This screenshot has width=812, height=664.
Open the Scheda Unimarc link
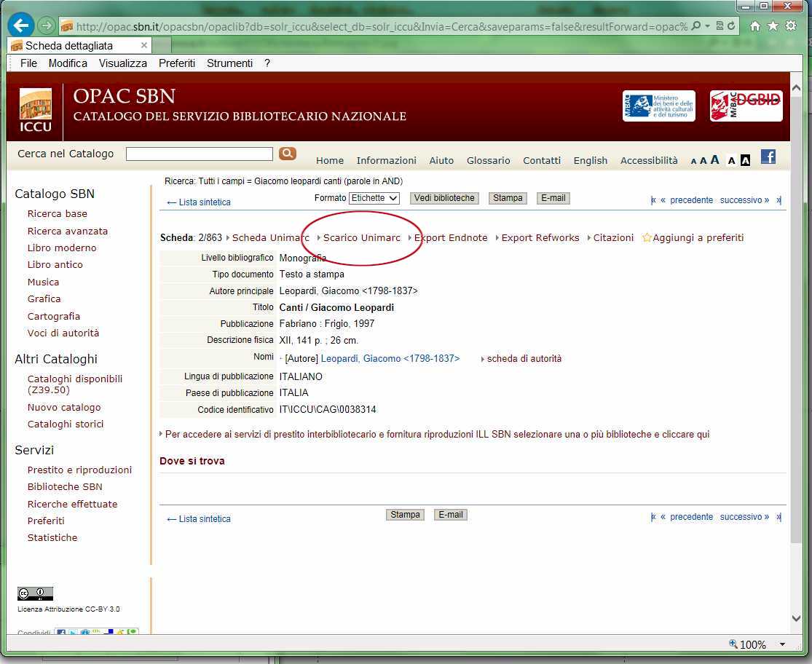coord(270,237)
